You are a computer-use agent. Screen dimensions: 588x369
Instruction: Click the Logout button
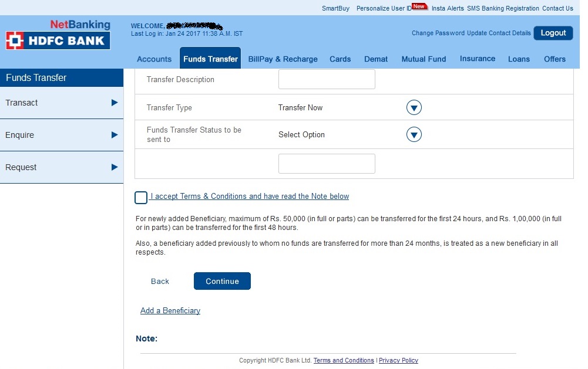click(553, 33)
